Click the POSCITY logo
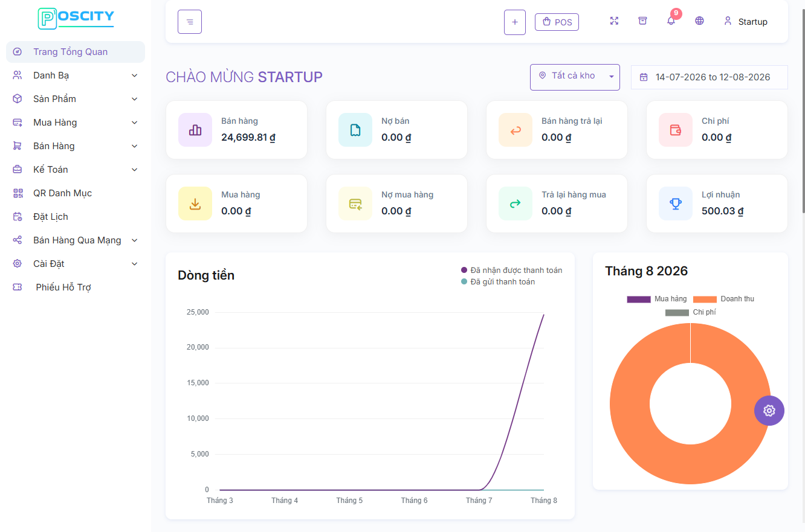 tap(76, 18)
